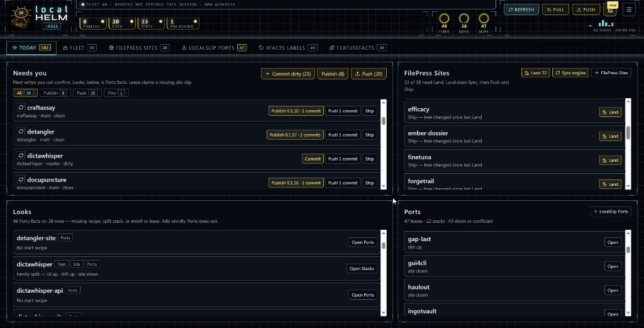Switch to the Today tab
Viewport: 644px width, 328px height.
[x=31, y=48]
